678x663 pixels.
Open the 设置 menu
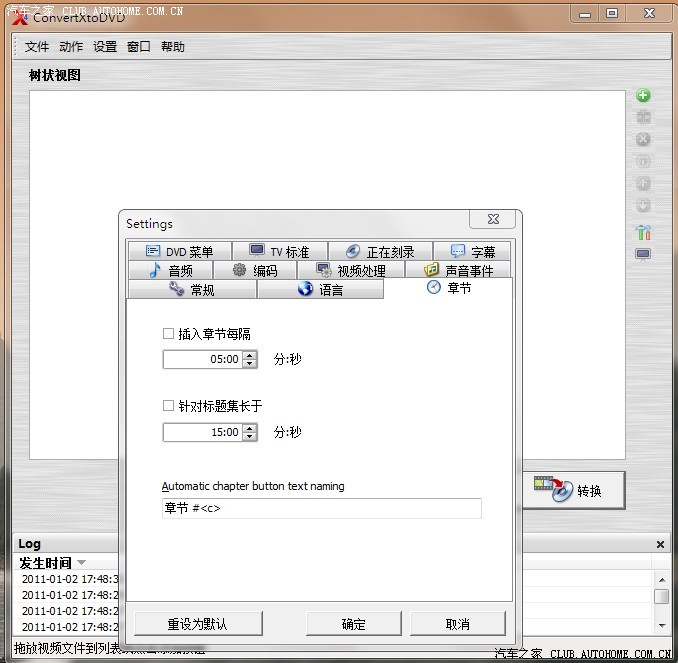point(105,47)
